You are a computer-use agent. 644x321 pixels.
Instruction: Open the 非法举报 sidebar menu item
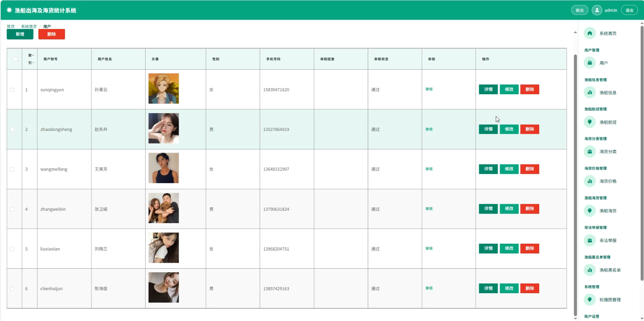(x=608, y=240)
